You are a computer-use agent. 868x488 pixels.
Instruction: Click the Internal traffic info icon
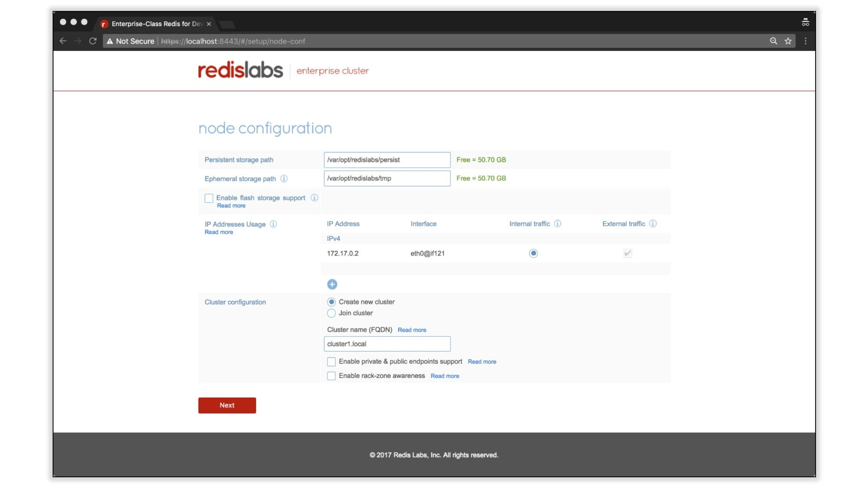pos(558,224)
